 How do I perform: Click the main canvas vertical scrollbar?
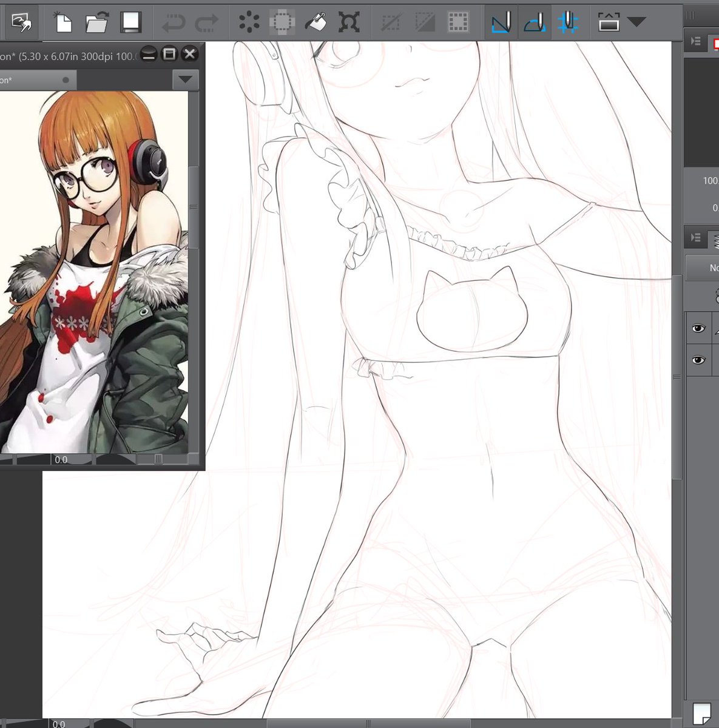[x=676, y=376]
